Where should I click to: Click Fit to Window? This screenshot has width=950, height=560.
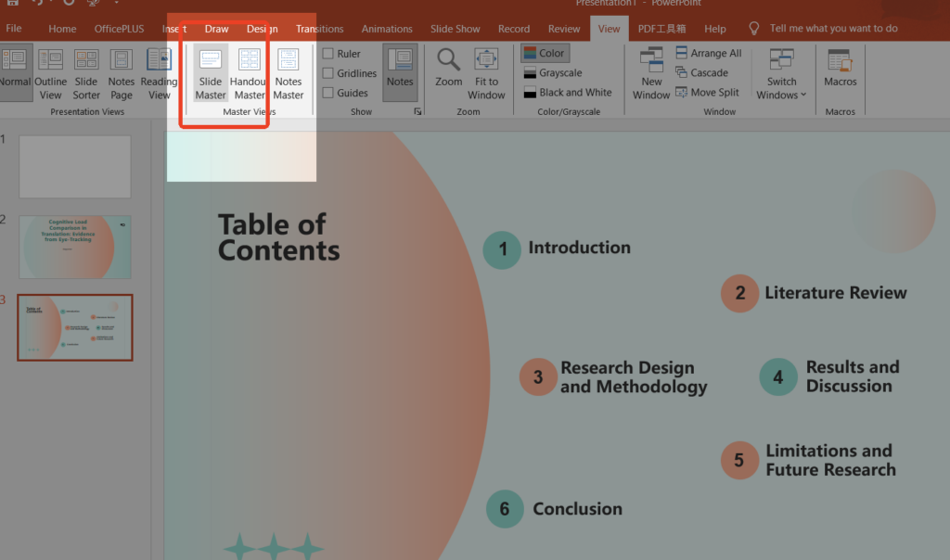tap(486, 73)
